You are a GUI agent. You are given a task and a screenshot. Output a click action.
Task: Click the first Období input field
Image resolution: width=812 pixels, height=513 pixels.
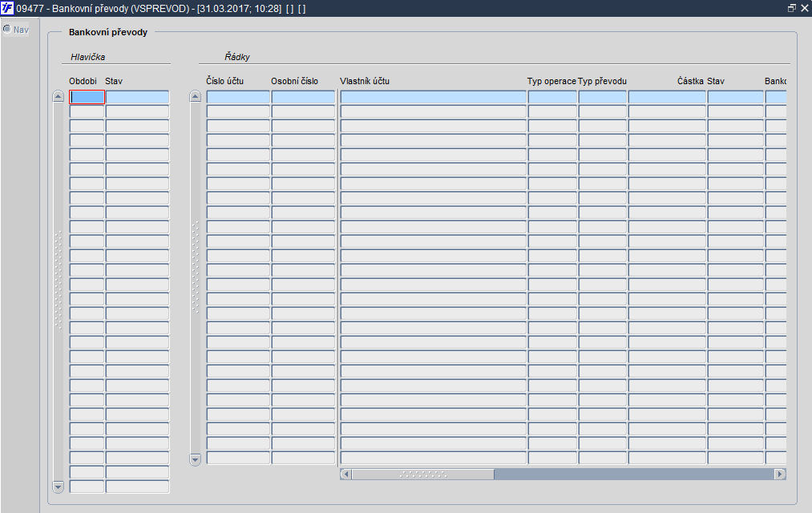[x=87, y=97]
